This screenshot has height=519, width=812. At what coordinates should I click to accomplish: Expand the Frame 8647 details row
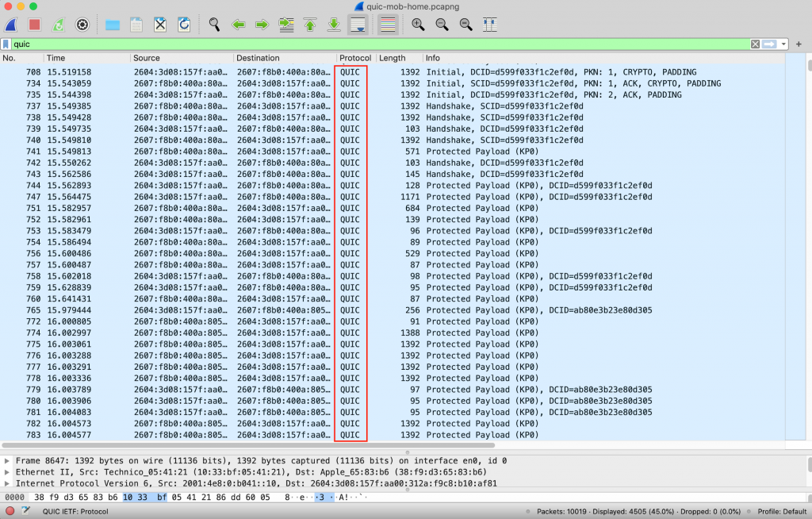point(7,460)
